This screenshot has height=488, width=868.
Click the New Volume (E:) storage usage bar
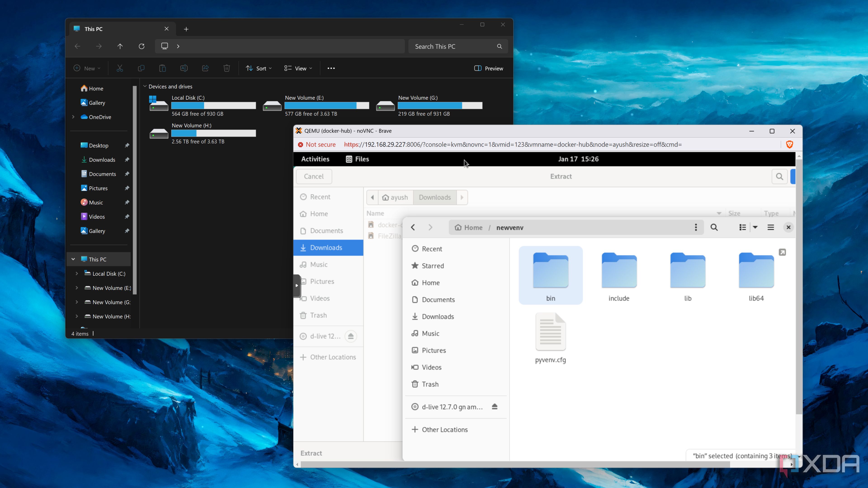click(x=326, y=106)
